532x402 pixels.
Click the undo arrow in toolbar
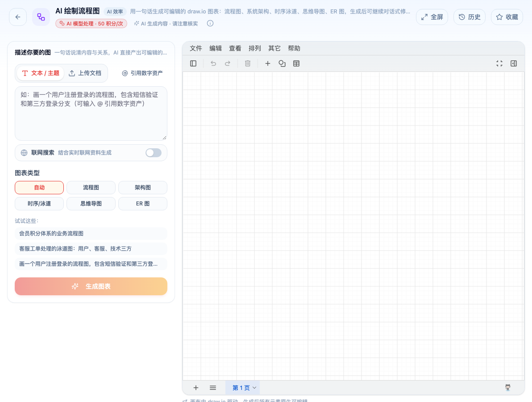(x=213, y=63)
